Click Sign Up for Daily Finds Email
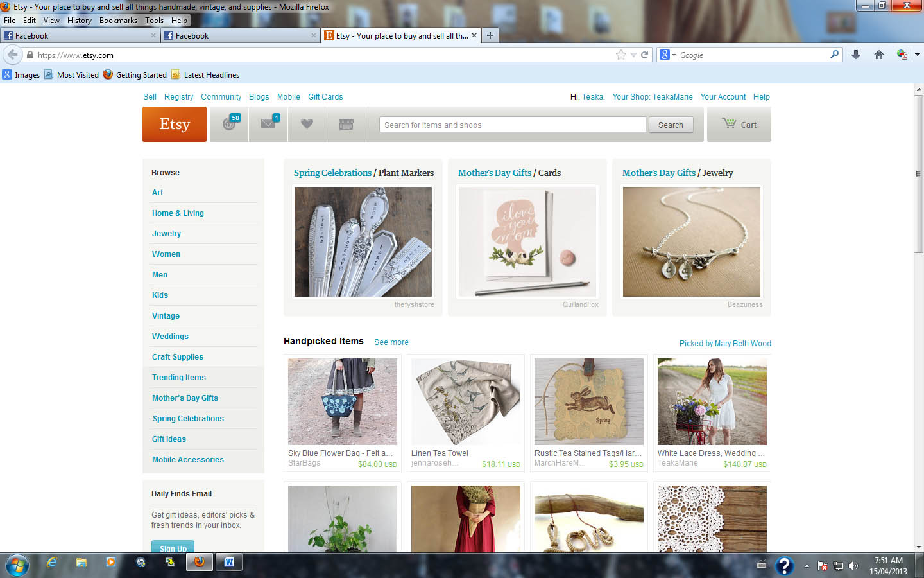The image size is (924, 578). 173,547
